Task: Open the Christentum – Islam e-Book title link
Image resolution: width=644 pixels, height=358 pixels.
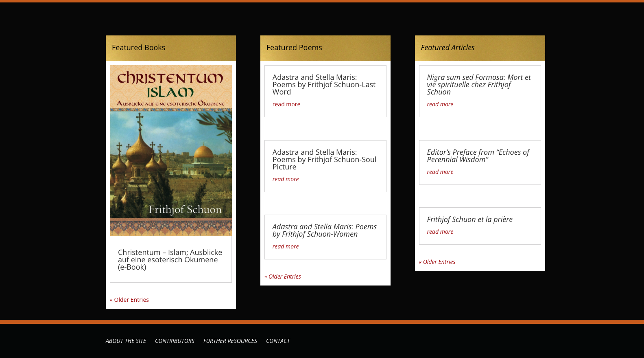Action: point(170,260)
